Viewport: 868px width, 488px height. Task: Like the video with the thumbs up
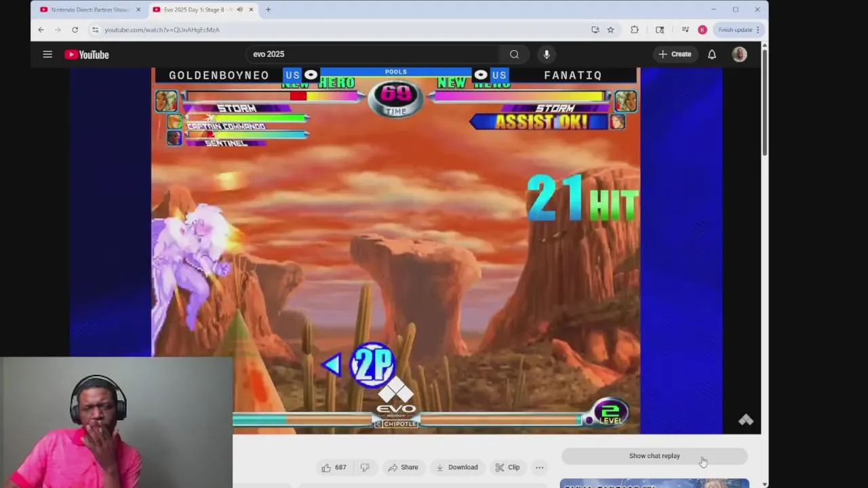point(334,467)
